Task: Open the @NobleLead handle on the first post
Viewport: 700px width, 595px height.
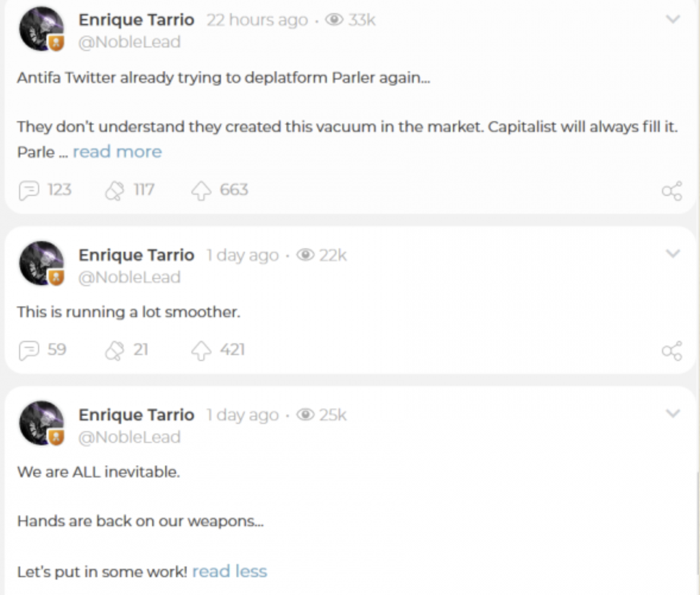Action: [x=130, y=42]
